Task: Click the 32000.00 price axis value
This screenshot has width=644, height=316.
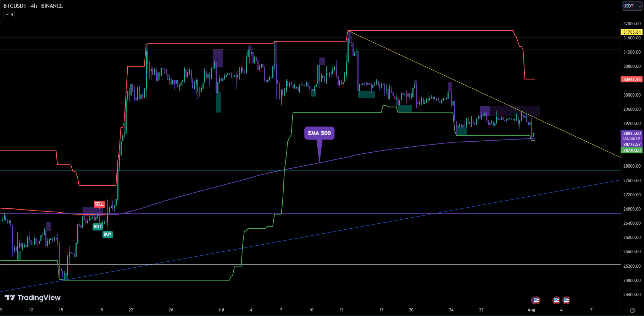Action: coord(632,24)
